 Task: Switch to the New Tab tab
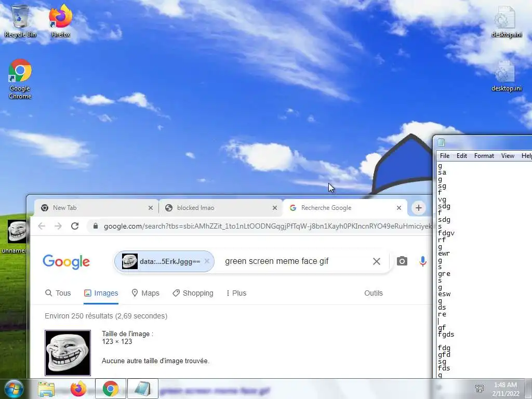96,208
